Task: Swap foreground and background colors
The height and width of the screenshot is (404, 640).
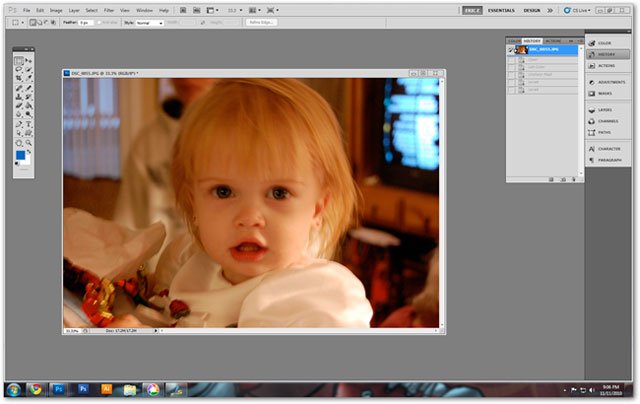Action: coord(29,151)
